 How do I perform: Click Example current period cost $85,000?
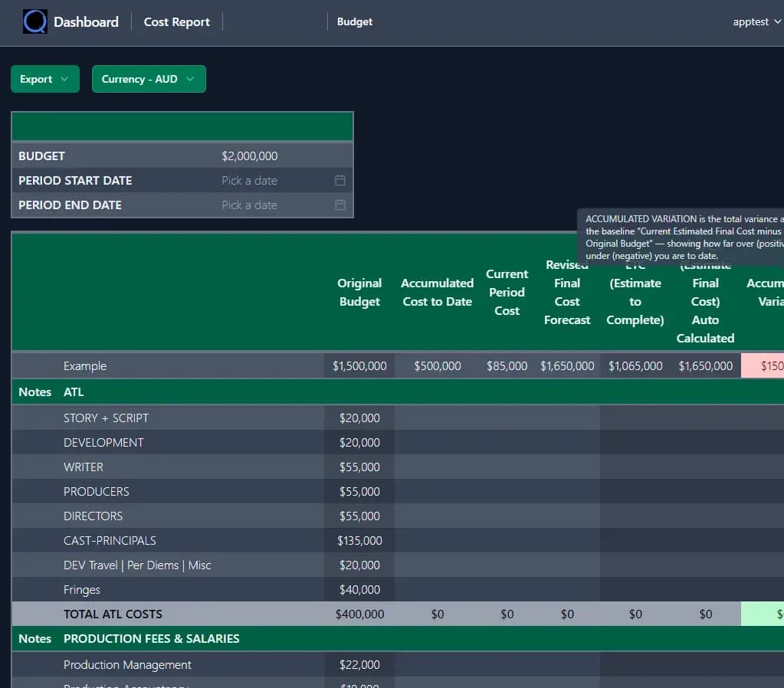point(507,366)
